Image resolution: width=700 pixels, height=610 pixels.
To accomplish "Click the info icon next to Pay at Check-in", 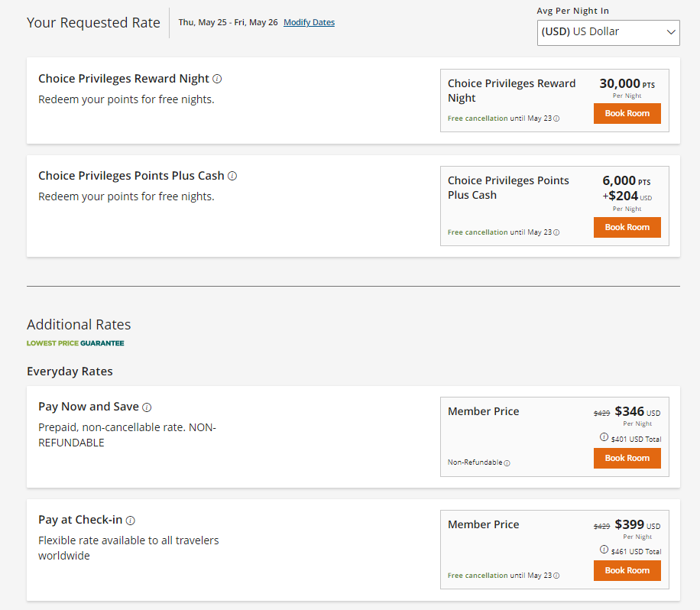I will pos(131,520).
